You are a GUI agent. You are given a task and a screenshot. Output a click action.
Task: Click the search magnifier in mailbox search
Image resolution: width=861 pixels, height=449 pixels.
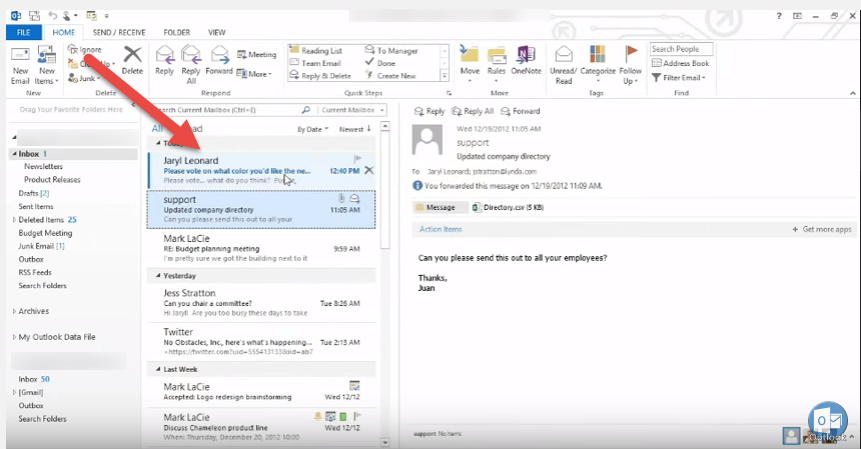pos(306,110)
